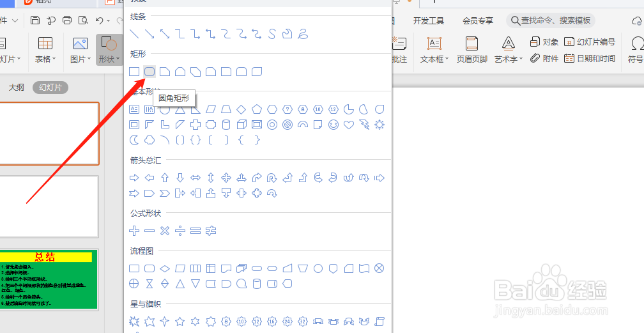Choose the equals sign formula shape
This screenshot has height=333, width=644.
click(x=195, y=231)
